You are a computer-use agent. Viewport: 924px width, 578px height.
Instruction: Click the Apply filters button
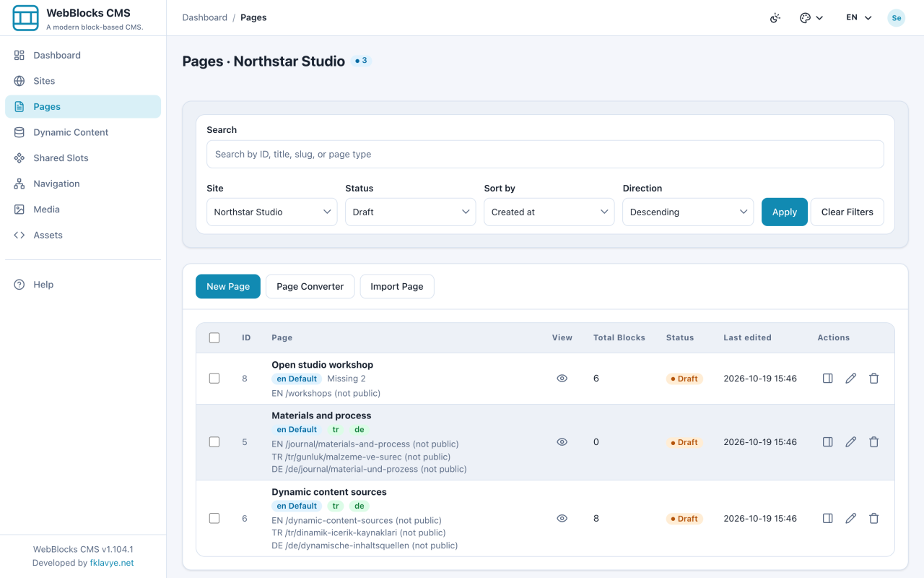[x=785, y=212]
